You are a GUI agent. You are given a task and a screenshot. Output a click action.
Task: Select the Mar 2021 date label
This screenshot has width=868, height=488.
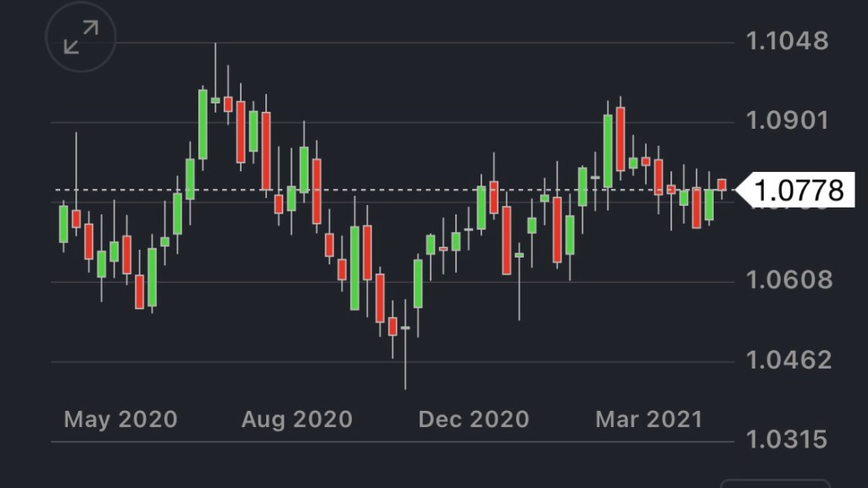[x=648, y=419]
